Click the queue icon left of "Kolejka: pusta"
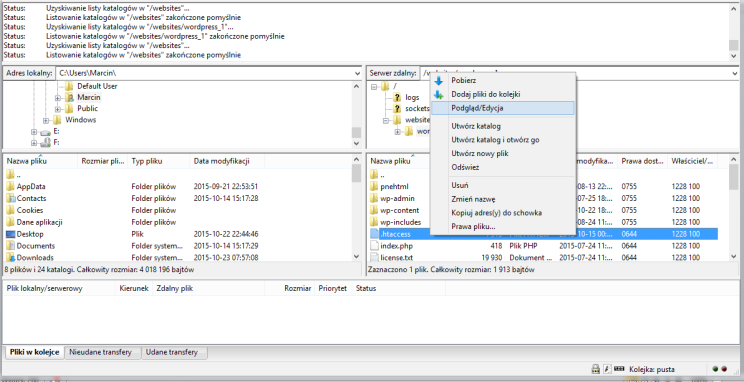 tap(619, 369)
